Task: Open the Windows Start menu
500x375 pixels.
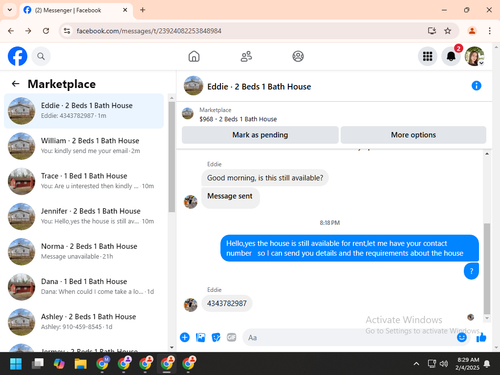Action: pos(16,363)
